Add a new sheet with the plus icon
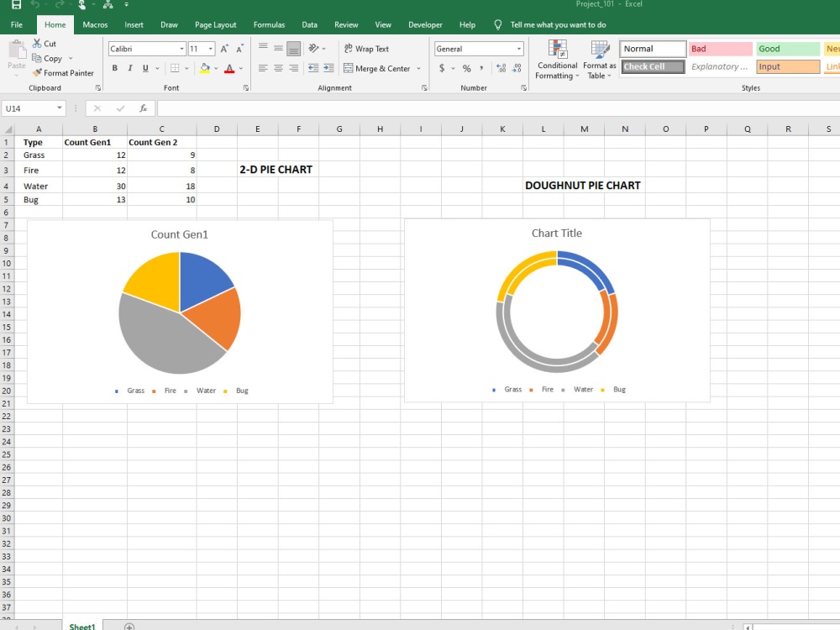Screen dimensions: 840x630 (129, 627)
